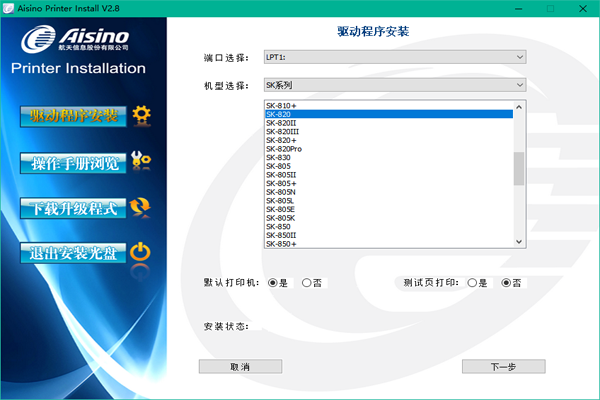Select SK-820Pro in model list

coord(389,149)
